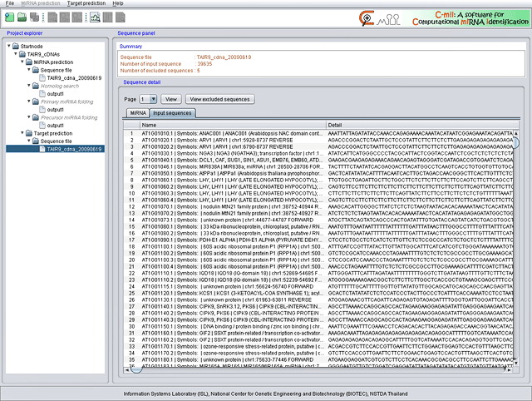The image size is (532, 401).
Task: Select the Input sequences tab
Action: click(172, 113)
